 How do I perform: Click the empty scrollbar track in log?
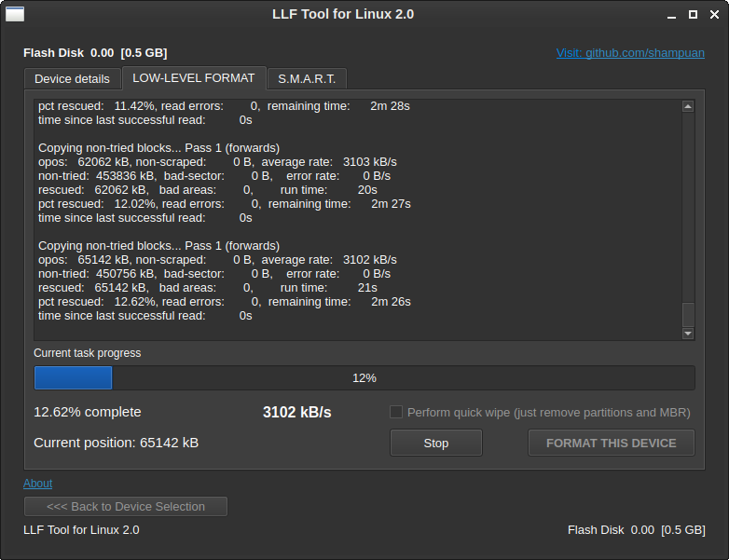(x=688, y=205)
